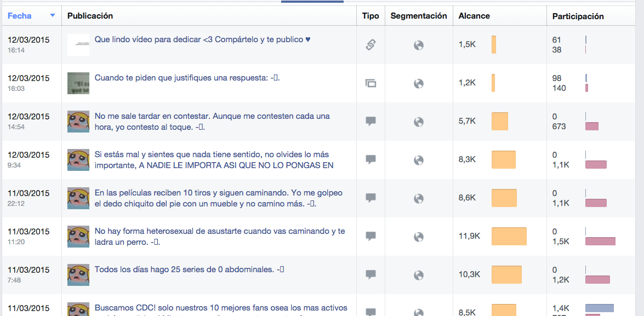Click date 11/03/2015 22:12
Viewport: 644px width, 316px height.
[x=29, y=197]
